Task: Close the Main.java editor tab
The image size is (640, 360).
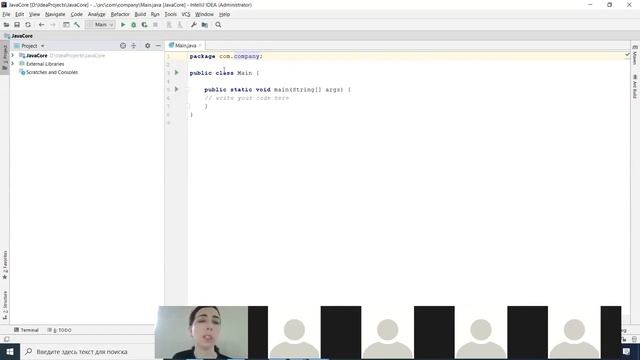Action: pyautogui.click(x=200, y=45)
